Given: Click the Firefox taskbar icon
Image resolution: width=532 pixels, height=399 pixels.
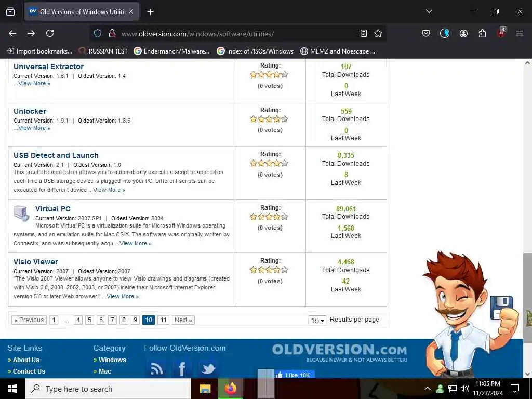Looking at the screenshot, I should point(231,389).
